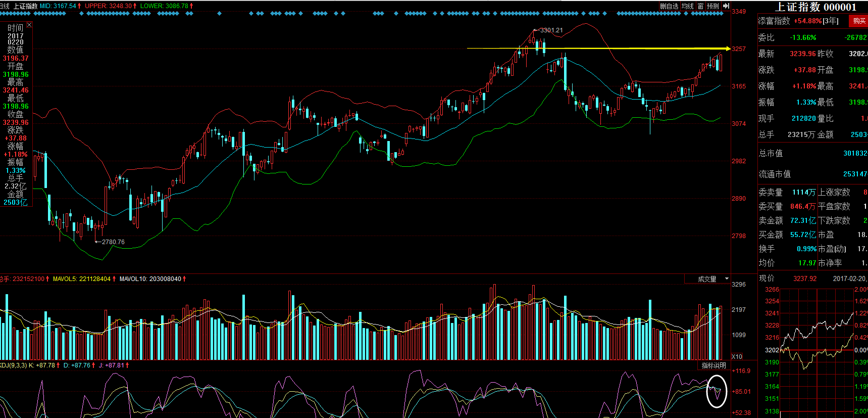Click the 3301.21 high price marker
The image size is (868, 418).
[x=551, y=30]
